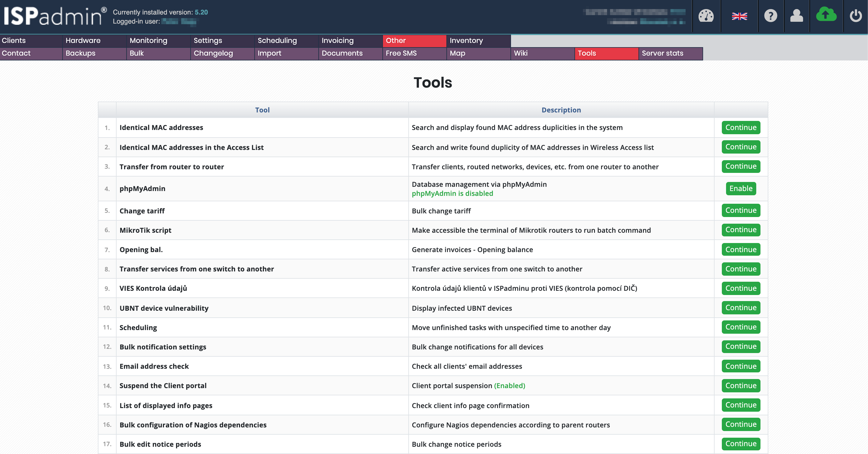Viewport: 868px width, 454px height.
Task: Continue to Transfer from router to router
Action: pos(741,166)
